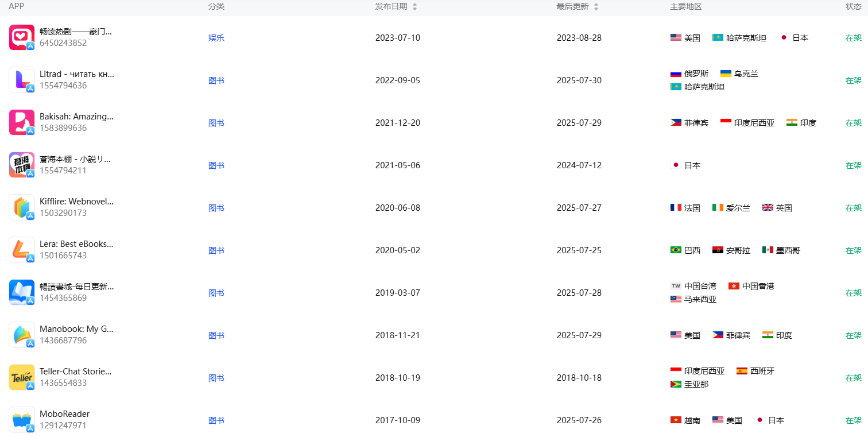Open 图书 category link for Litrad

(x=216, y=80)
